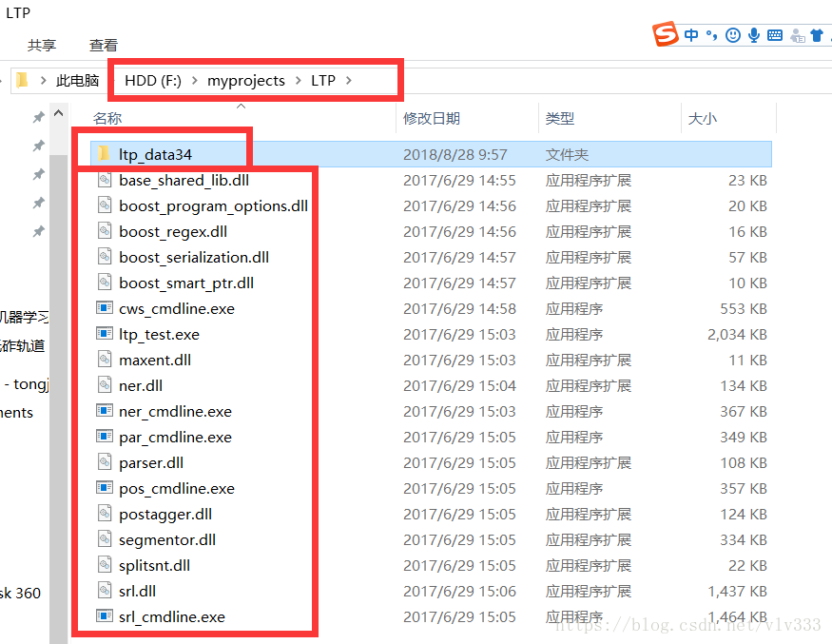Navigate to HDD (F:) breadcrumb
Image resolution: width=832 pixels, height=644 pixels.
[153, 81]
